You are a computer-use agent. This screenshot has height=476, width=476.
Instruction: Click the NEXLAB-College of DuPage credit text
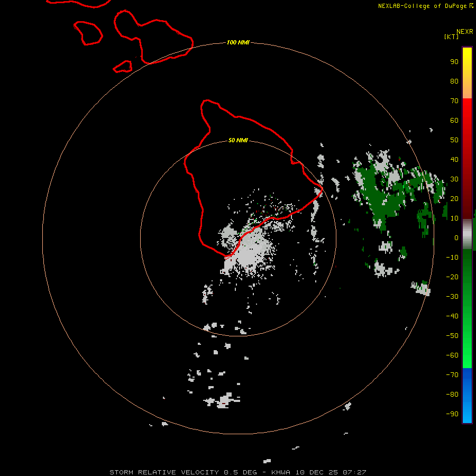[425, 6]
